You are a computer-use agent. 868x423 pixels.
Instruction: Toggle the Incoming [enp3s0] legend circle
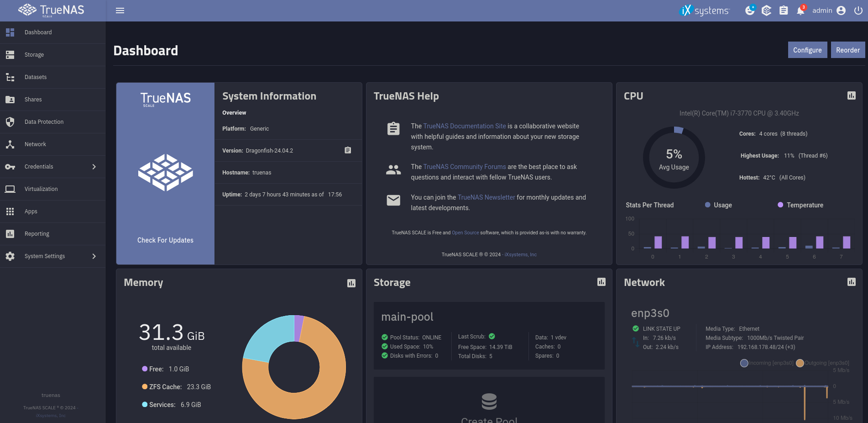[744, 363]
